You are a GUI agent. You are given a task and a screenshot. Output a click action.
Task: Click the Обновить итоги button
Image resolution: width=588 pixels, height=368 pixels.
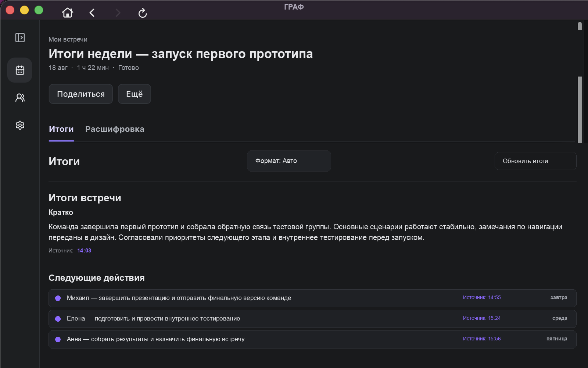[535, 161]
